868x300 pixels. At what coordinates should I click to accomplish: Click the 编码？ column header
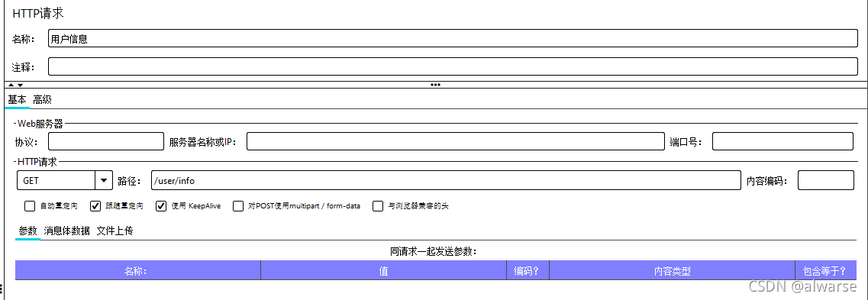point(528,271)
